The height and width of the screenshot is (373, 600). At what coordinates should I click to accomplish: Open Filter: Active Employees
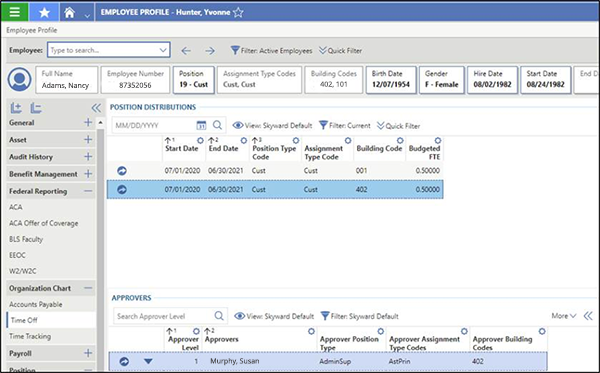271,50
